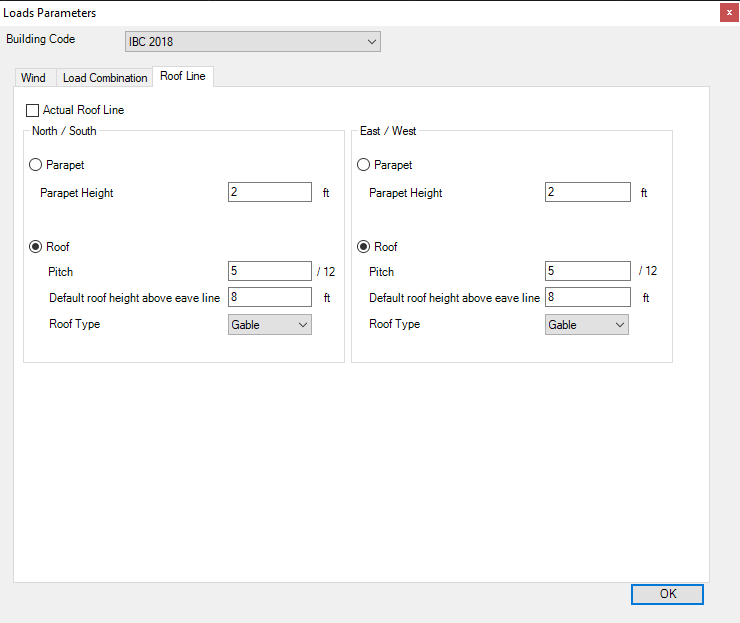
Task: Switch to the Wind tab
Action: click(x=33, y=78)
